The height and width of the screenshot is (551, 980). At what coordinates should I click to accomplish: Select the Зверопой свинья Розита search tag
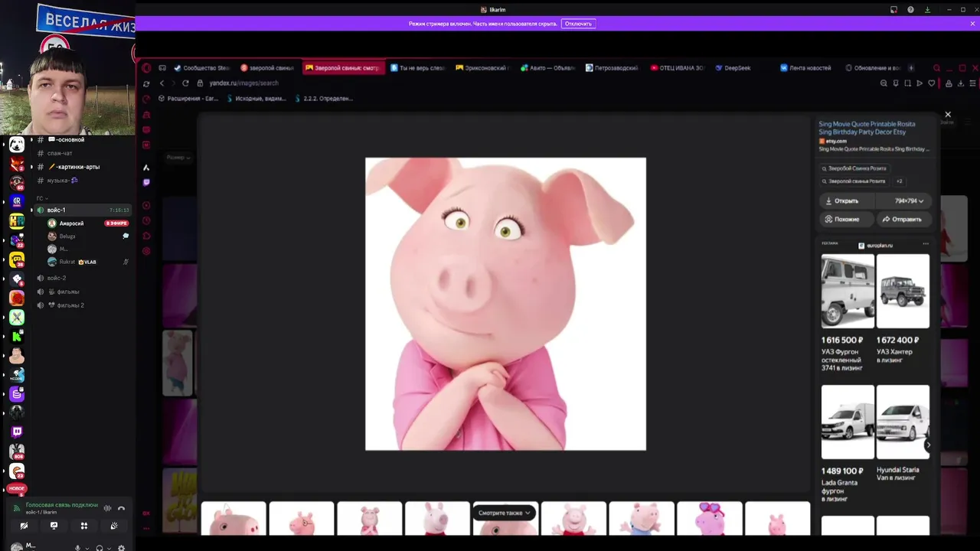(853, 181)
